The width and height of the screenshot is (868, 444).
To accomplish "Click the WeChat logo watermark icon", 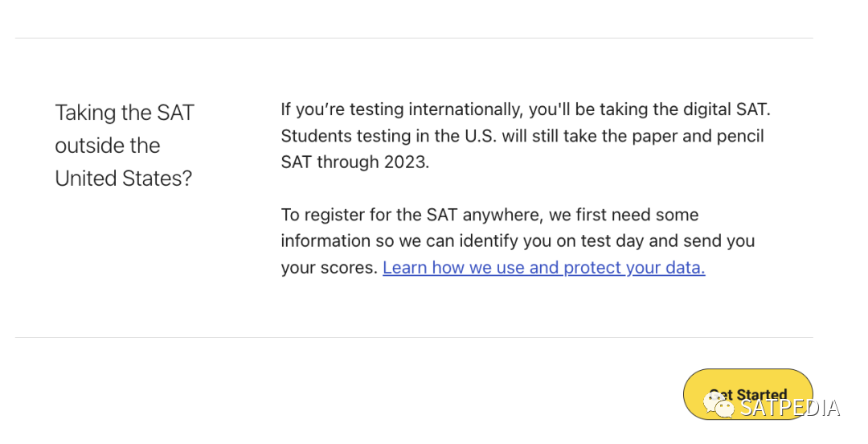I will (x=719, y=406).
